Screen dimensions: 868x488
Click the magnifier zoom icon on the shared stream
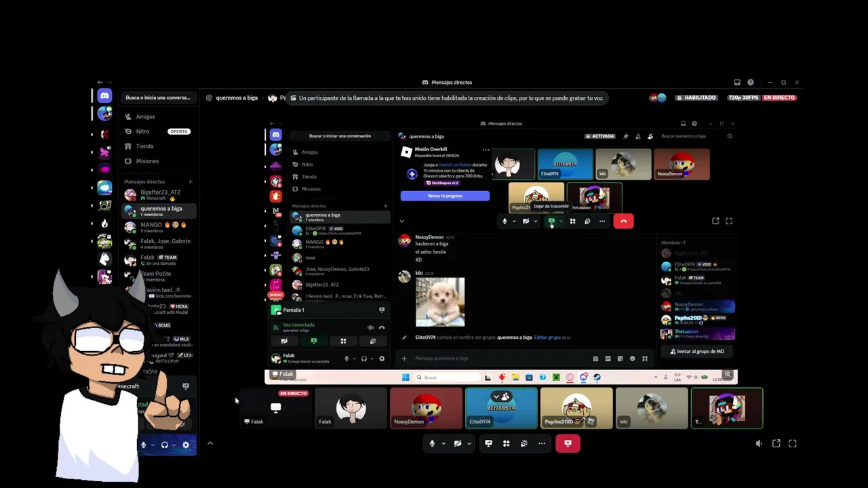[728, 374]
